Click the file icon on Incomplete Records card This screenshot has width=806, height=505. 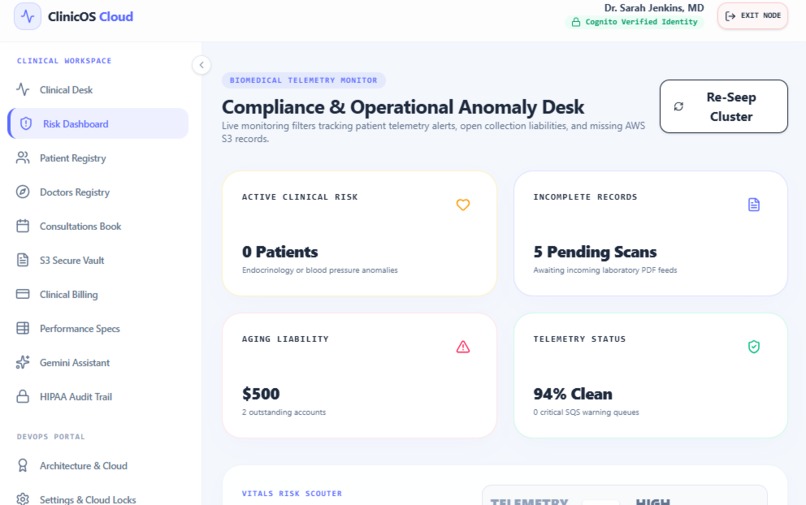(754, 205)
